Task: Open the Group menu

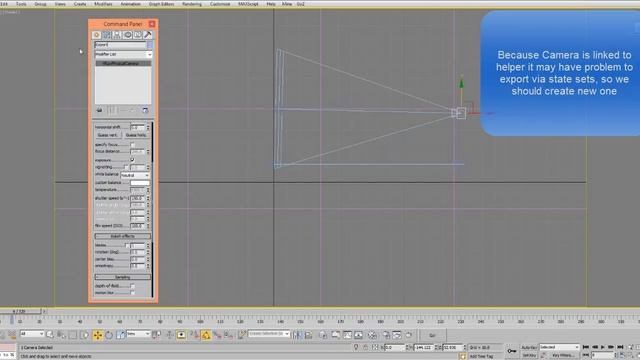Action: (x=40, y=4)
